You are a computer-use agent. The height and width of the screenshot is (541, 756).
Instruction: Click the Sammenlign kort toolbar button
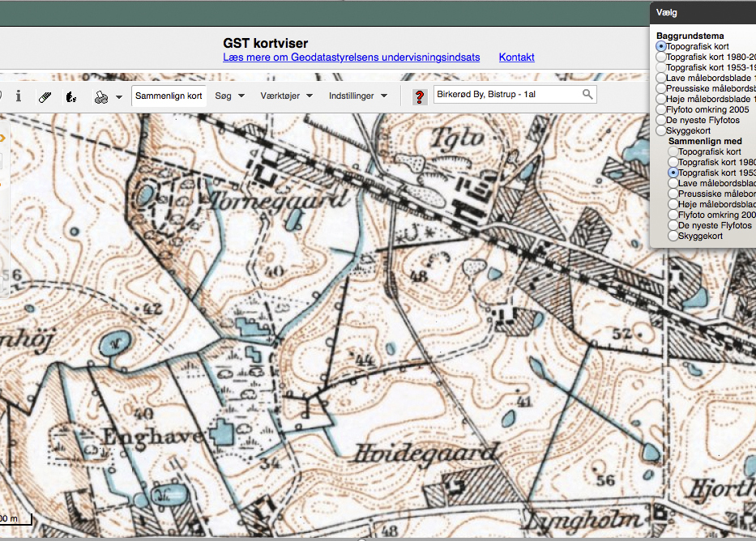coord(169,96)
